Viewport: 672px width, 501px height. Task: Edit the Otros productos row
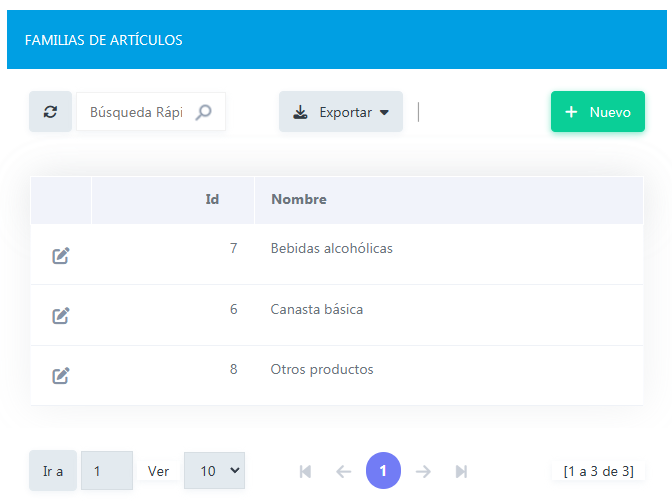pos(60,375)
